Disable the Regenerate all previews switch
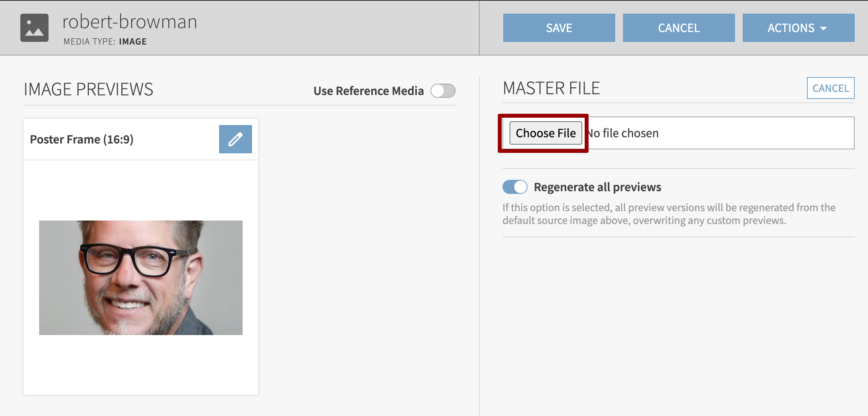Screen dimensions: 868x416 click(515, 187)
